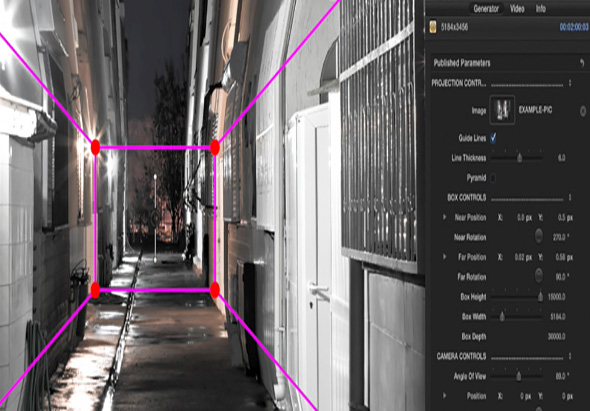Click the 00:02:00:03 duration timecode
The width and height of the screenshot is (590, 411).
(x=574, y=27)
